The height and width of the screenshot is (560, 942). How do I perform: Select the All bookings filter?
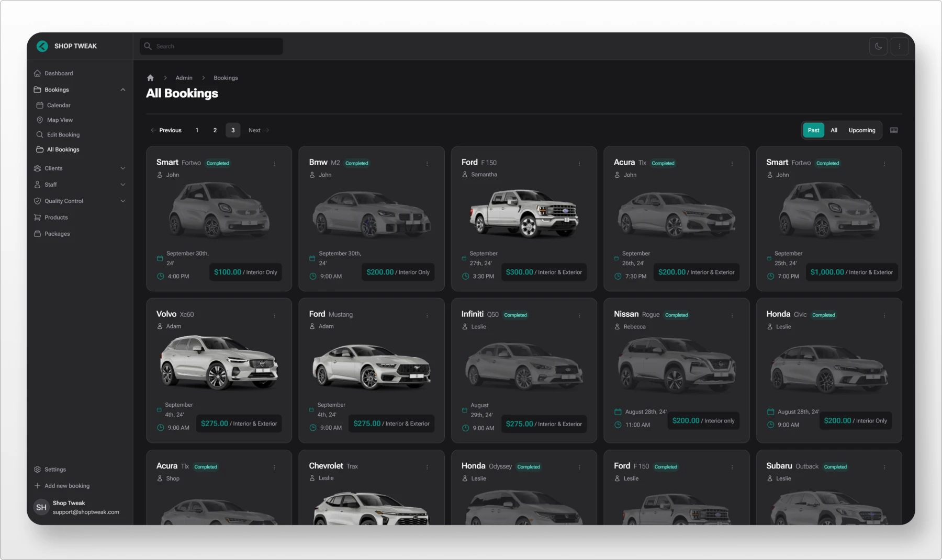834,130
